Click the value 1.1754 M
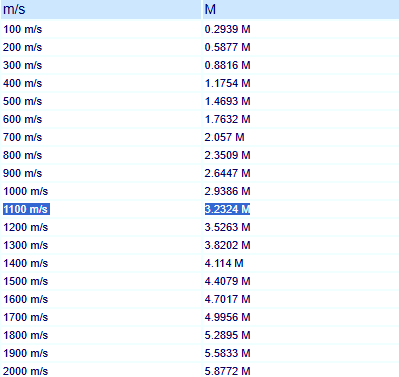The image size is (399, 377). [227, 83]
